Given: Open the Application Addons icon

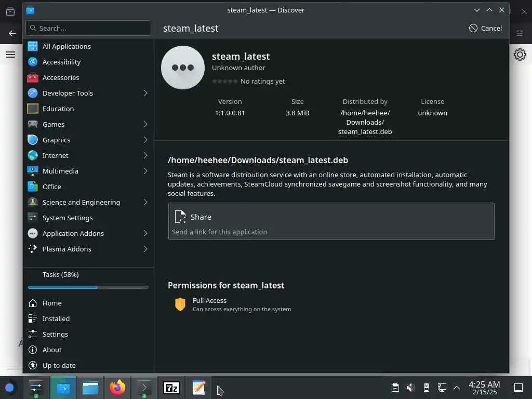Looking at the screenshot, I should click(x=33, y=233).
